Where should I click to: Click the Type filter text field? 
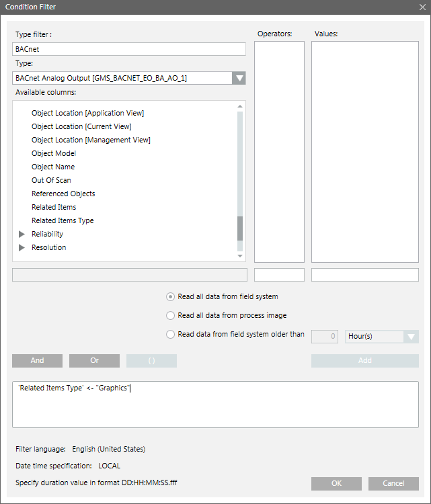129,49
